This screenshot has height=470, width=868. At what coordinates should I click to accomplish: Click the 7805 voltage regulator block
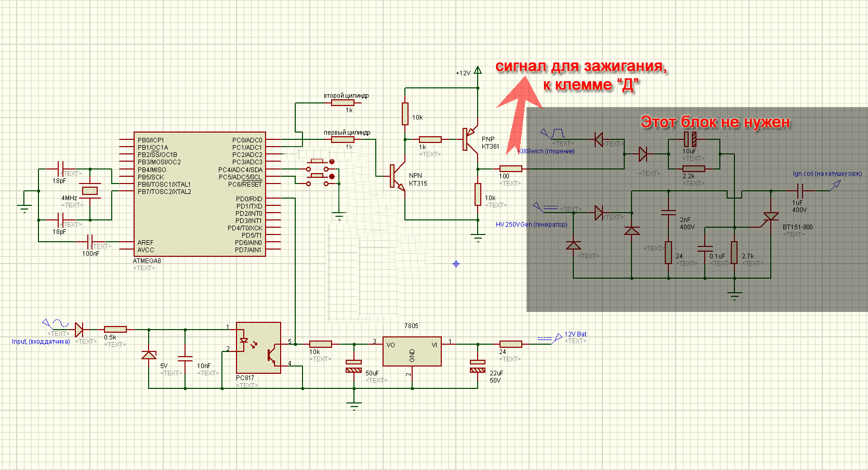[412, 351]
